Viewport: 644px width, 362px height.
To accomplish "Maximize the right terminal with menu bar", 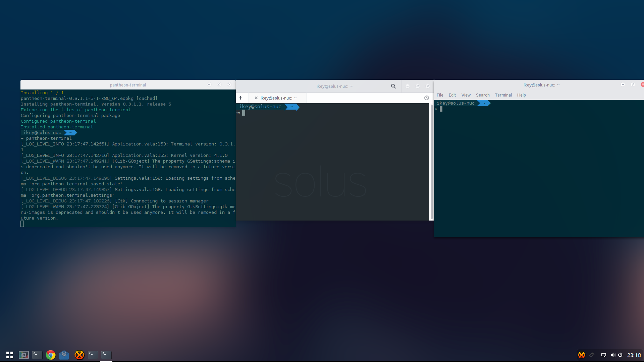I will pyautogui.click(x=633, y=84).
